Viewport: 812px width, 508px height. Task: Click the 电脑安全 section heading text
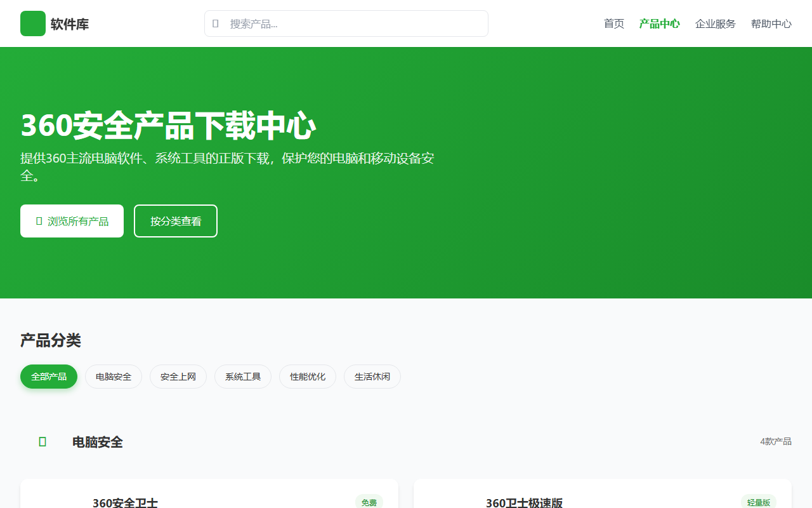coord(98,442)
